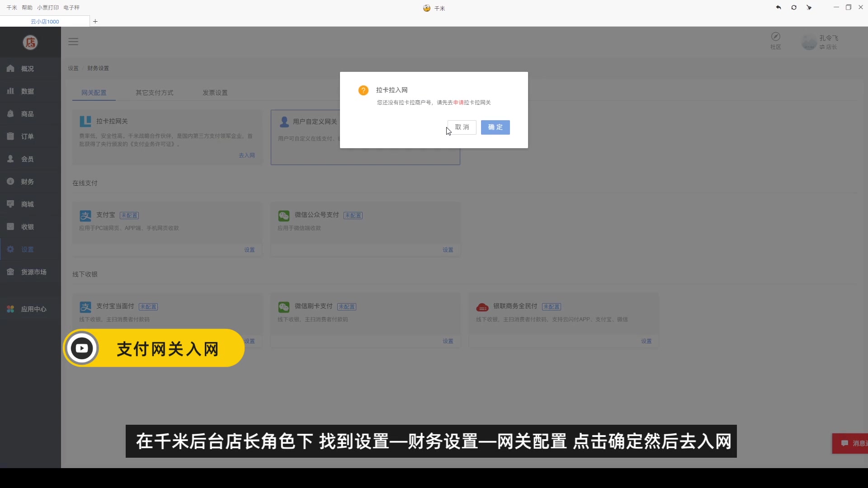The height and width of the screenshot is (488, 868).
Task: Open the red 消息 message button
Action: pos(850,443)
